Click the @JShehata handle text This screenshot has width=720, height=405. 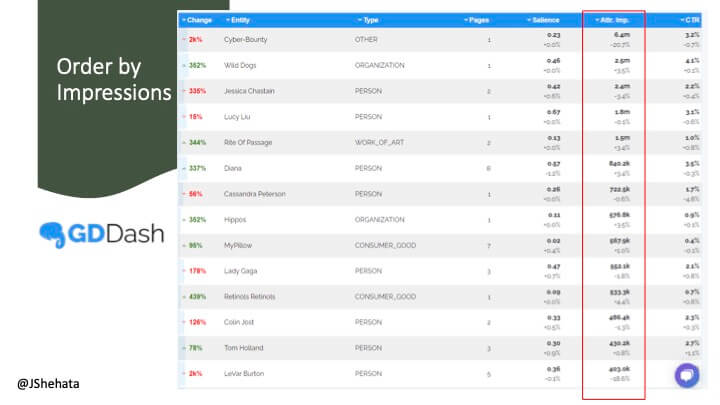tap(48, 383)
